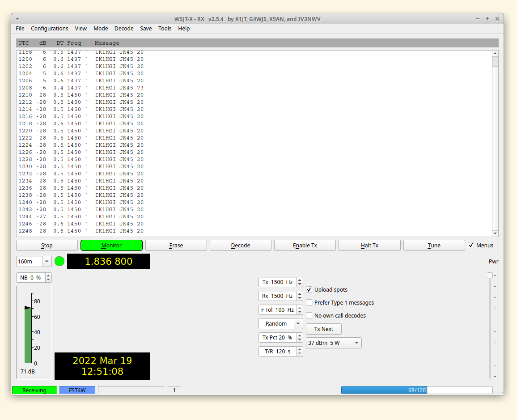Click Enable Tx button
Image resolution: width=517 pixels, height=420 pixels.
305,245
